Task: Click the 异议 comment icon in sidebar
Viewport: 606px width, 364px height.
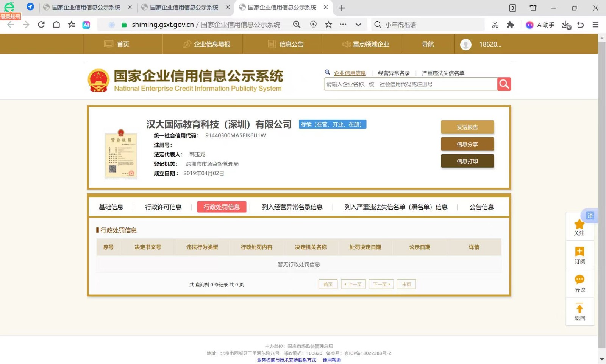Action: 579,280
